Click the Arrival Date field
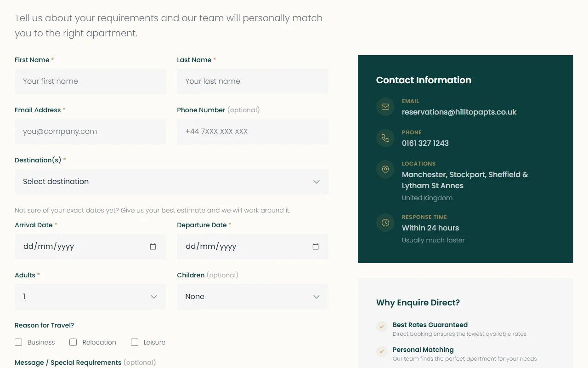This screenshot has height=368, width=588. click(x=90, y=247)
